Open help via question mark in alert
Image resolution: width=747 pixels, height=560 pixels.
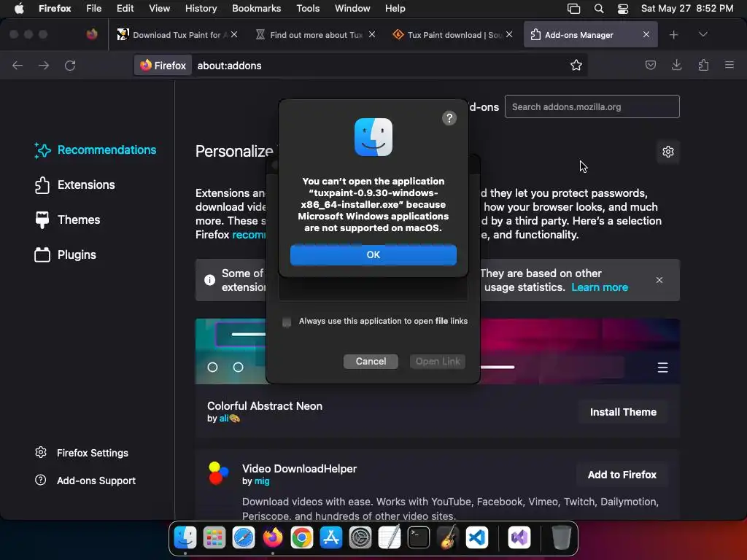click(x=449, y=118)
